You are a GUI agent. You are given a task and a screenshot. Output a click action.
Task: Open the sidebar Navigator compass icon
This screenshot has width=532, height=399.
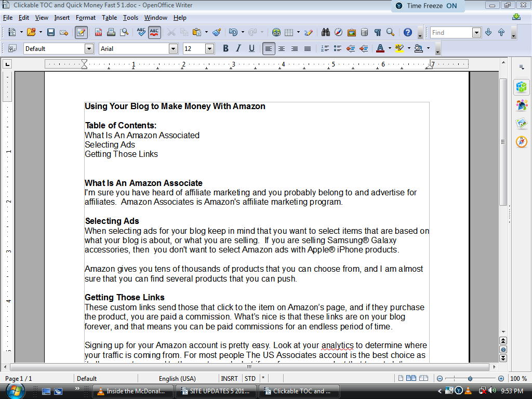coord(522,141)
